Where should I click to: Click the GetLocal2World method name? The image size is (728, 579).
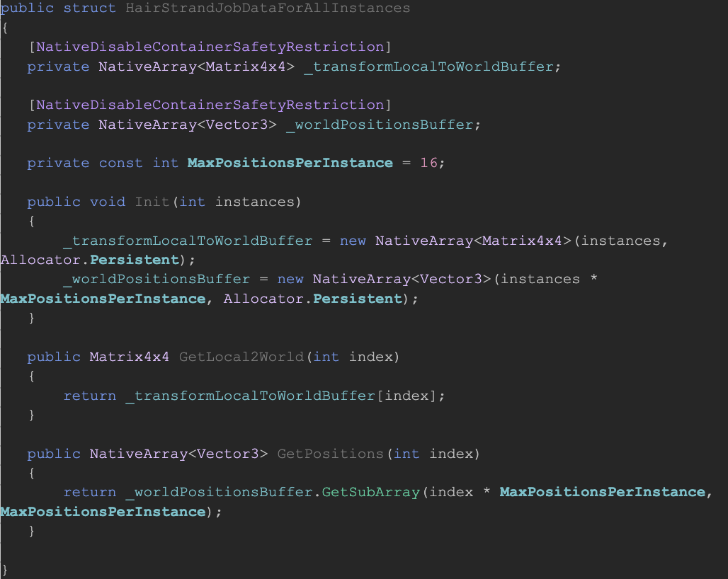point(241,357)
